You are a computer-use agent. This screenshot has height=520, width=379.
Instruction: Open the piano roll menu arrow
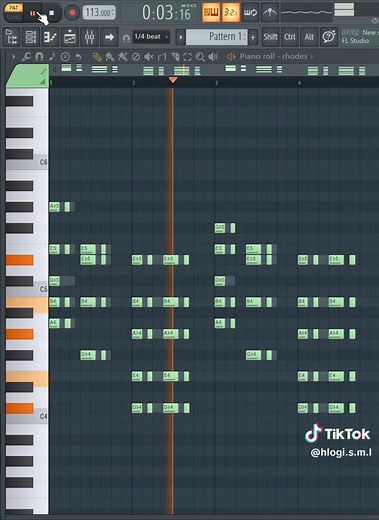coord(14,57)
